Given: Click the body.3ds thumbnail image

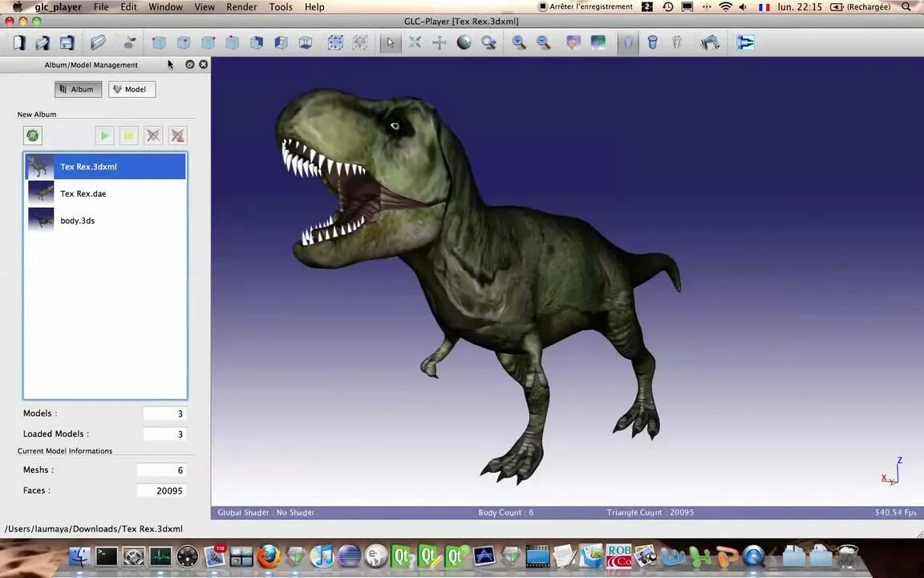Looking at the screenshot, I should [x=41, y=221].
